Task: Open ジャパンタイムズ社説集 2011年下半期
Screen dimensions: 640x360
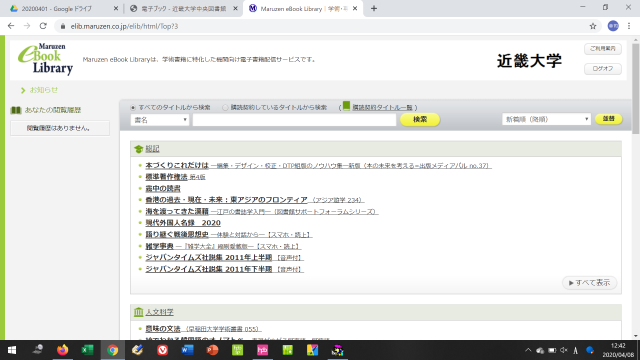Action: [x=224, y=269]
